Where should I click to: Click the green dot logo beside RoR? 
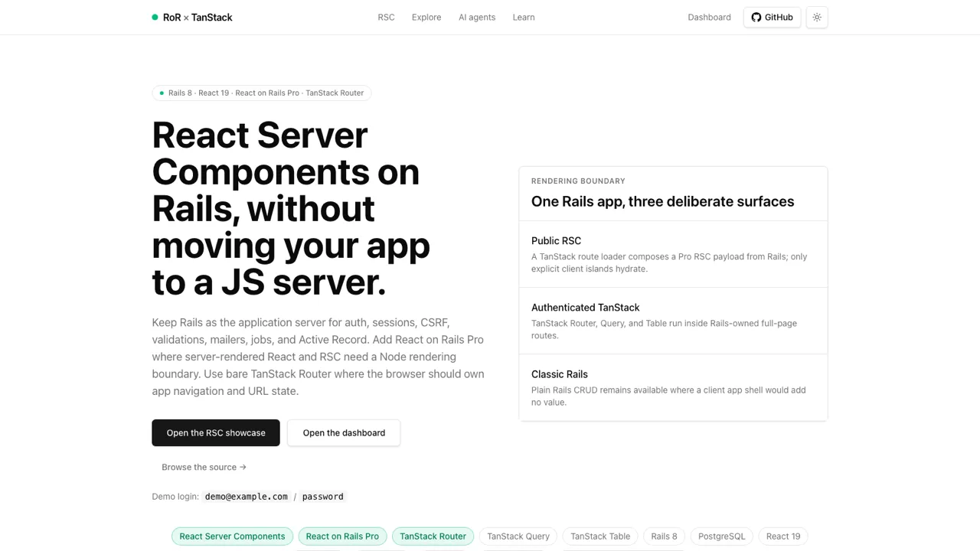(x=155, y=17)
